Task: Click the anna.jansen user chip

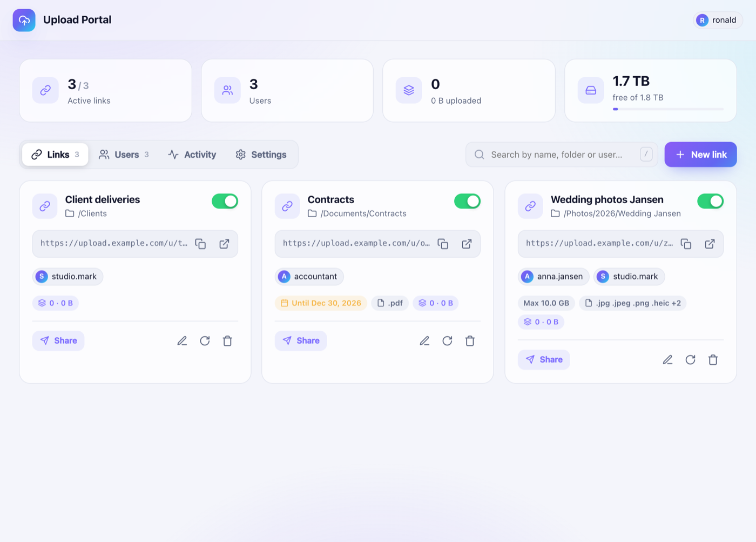Action: [x=553, y=277]
